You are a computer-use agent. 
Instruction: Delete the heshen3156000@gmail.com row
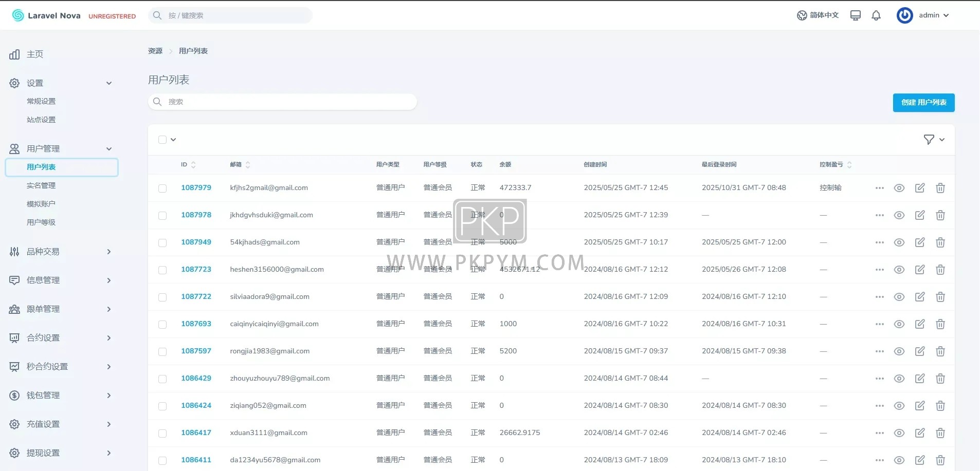tap(940, 270)
